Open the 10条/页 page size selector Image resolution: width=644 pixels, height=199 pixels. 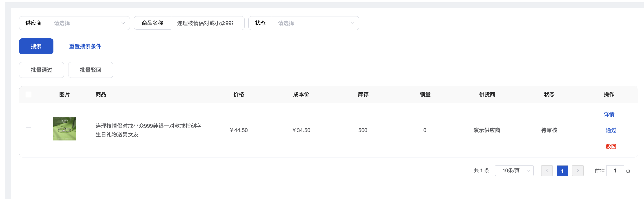[x=514, y=171]
